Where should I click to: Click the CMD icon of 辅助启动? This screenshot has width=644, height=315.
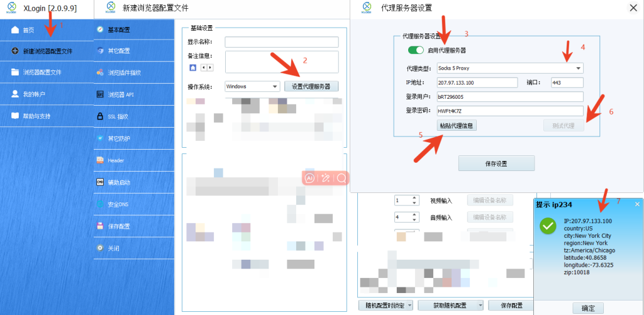click(100, 182)
